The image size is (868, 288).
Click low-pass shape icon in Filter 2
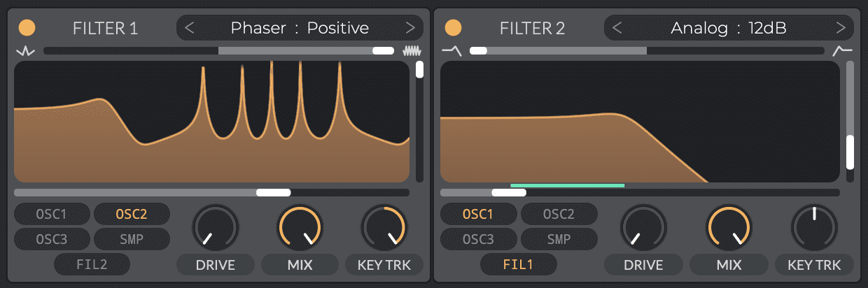(451, 51)
